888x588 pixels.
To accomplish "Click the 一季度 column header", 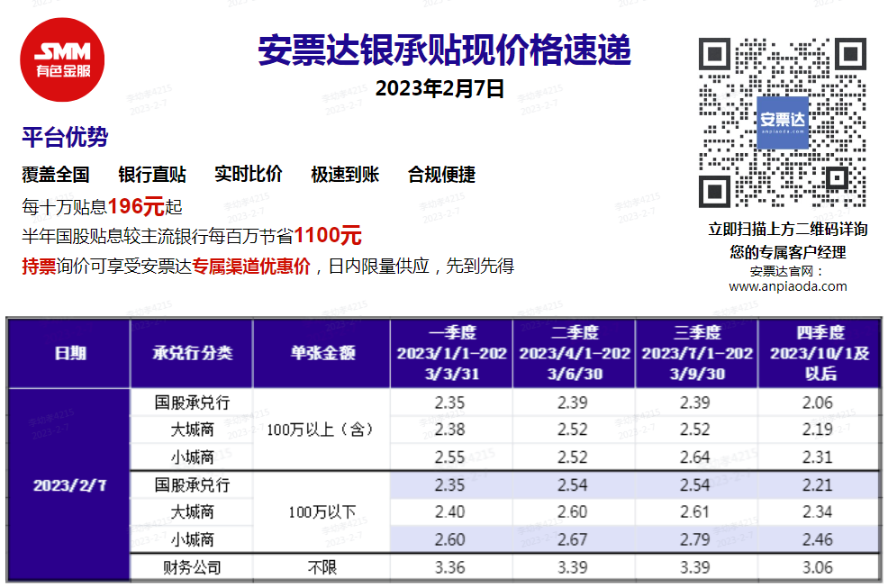I will pyautogui.click(x=452, y=354).
